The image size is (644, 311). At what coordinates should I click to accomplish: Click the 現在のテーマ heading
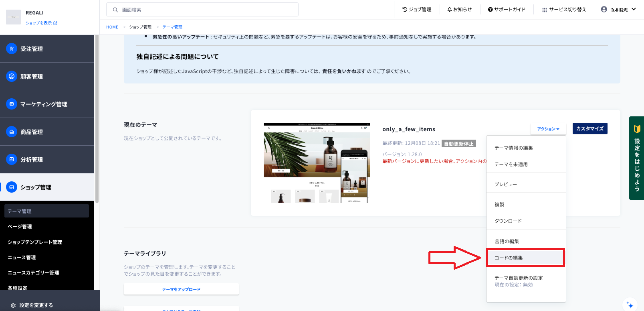pos(140,125)
